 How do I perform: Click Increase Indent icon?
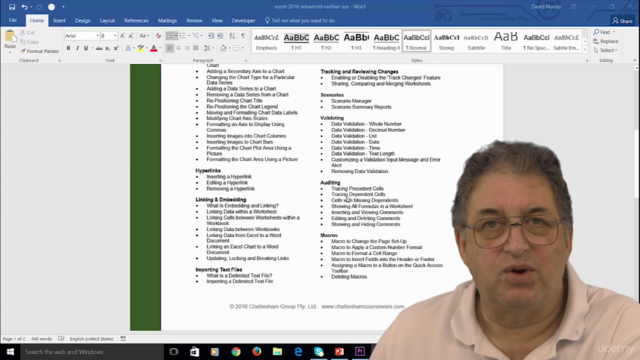tap(220, 36)
